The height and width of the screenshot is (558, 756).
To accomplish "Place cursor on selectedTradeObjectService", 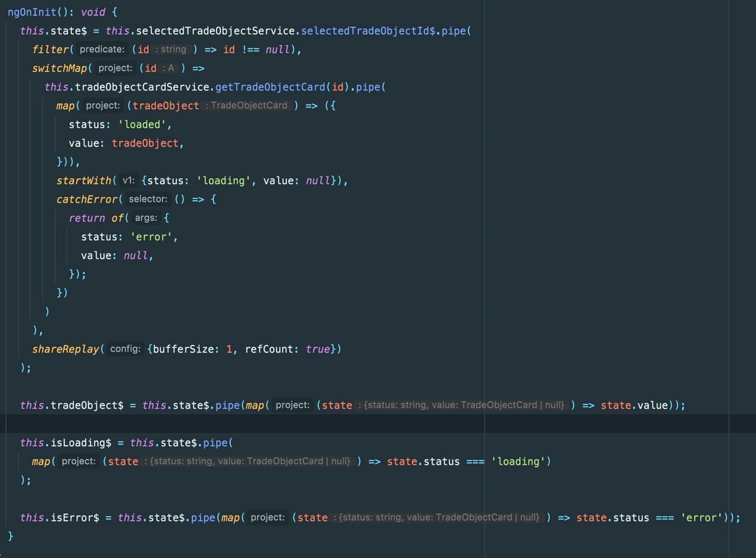I will (215, 31).
